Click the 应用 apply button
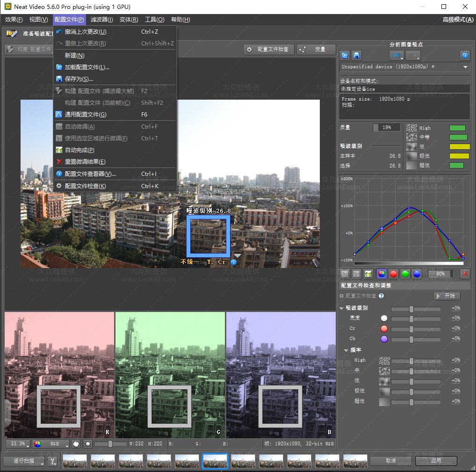This screenshot has height=472, width=476. (436, 461)
